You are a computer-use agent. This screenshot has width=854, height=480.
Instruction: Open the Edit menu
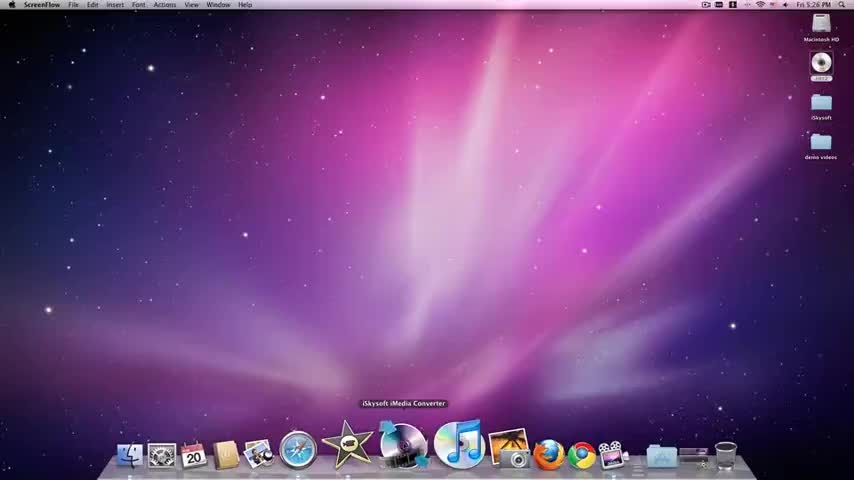point(93,4)
